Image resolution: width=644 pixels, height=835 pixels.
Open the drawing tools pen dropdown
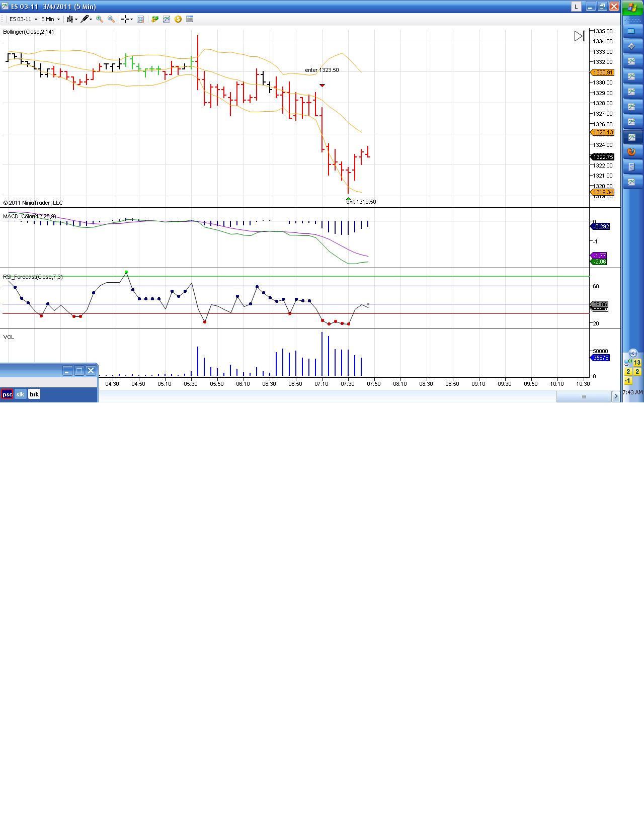pyautogui.click(x=87, y=19)
